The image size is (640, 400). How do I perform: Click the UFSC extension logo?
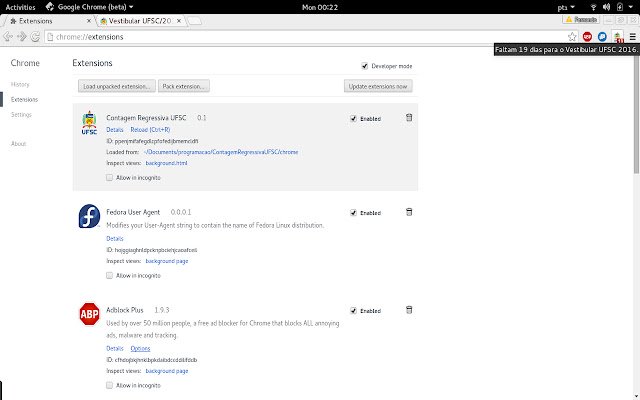[x=89, y=123]
